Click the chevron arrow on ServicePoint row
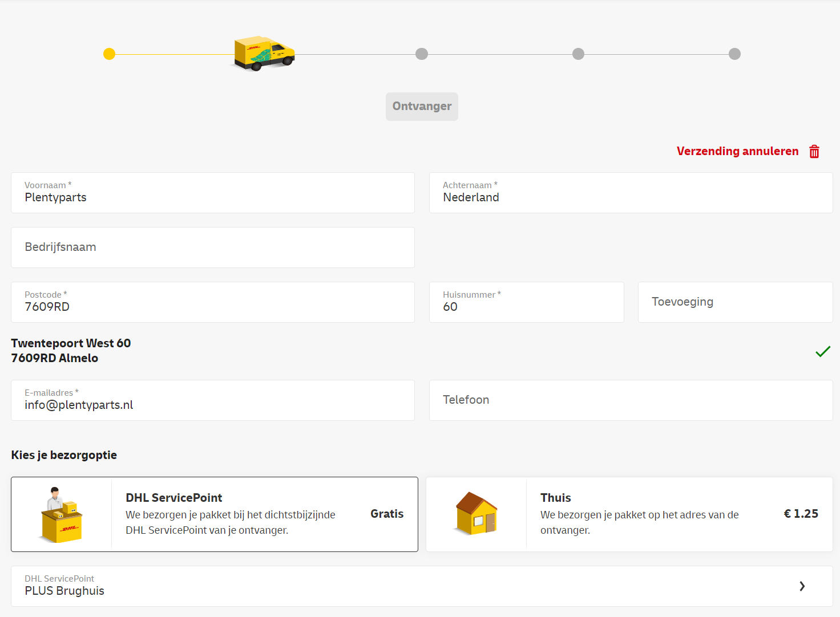This screenshot has width=840, height=617. point(802,586)
